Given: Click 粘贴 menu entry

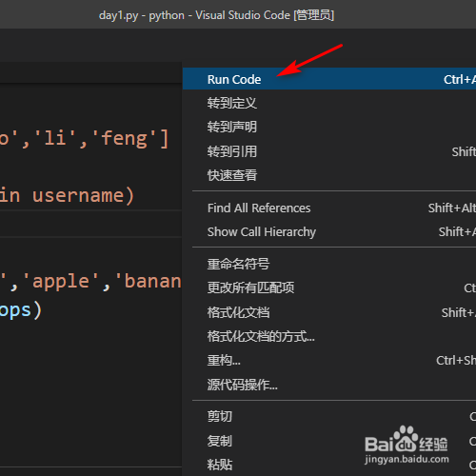Looking at the screenshot, I should pos(329,465).
